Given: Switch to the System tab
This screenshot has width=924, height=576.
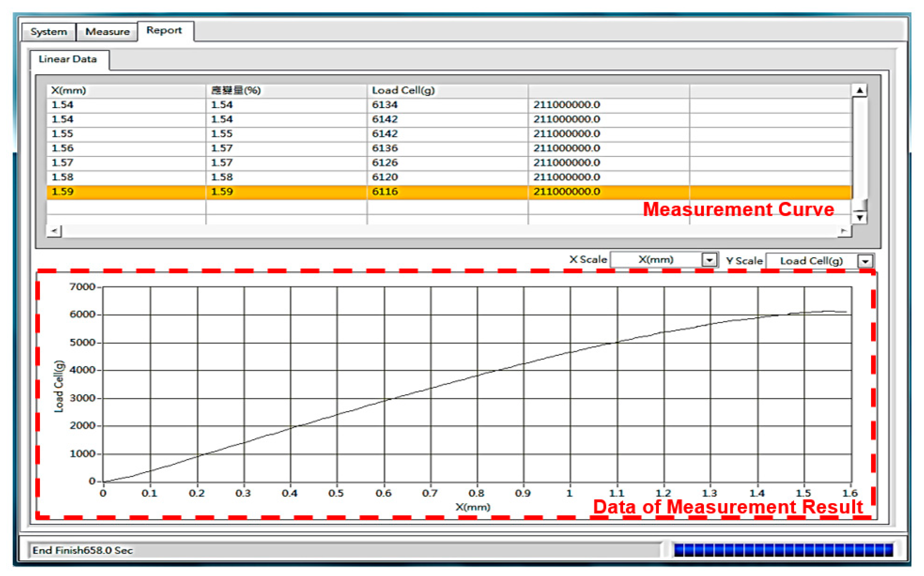Looking at the screenshot, I should click(49, 32).
